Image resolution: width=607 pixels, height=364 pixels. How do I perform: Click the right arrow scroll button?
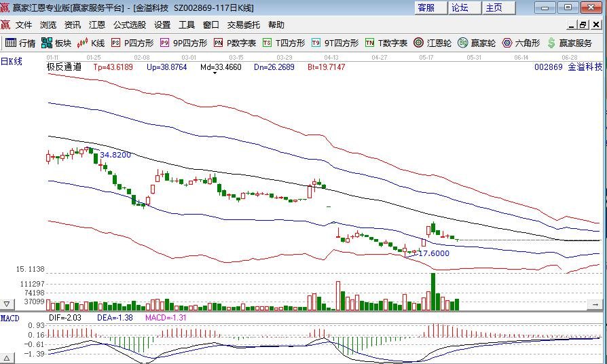click(595, 305)
